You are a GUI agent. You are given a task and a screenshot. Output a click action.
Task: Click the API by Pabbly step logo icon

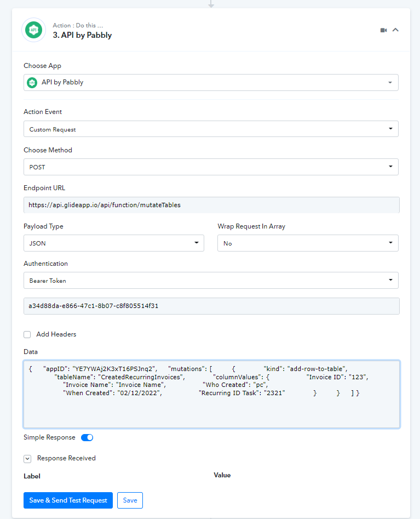click(34, 30)
